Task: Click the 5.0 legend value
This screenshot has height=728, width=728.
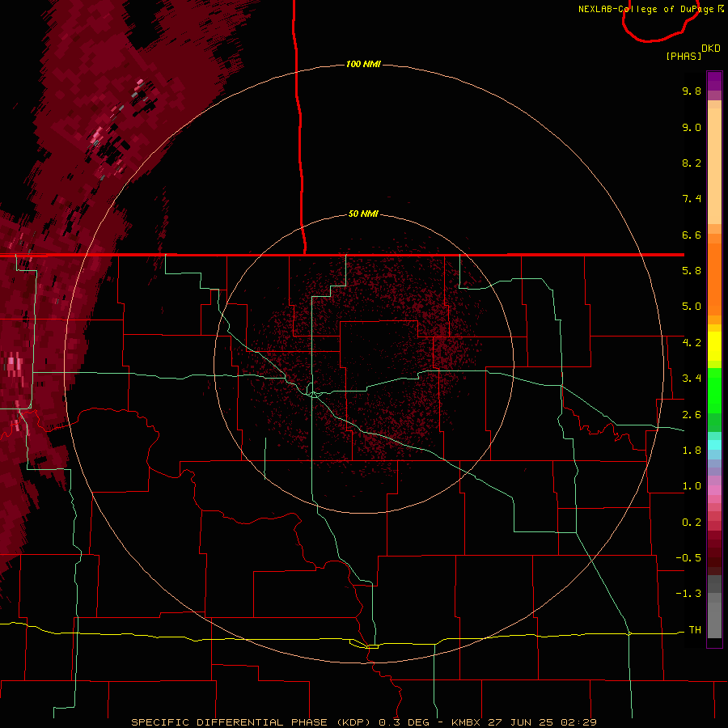Action: [692, 307]
